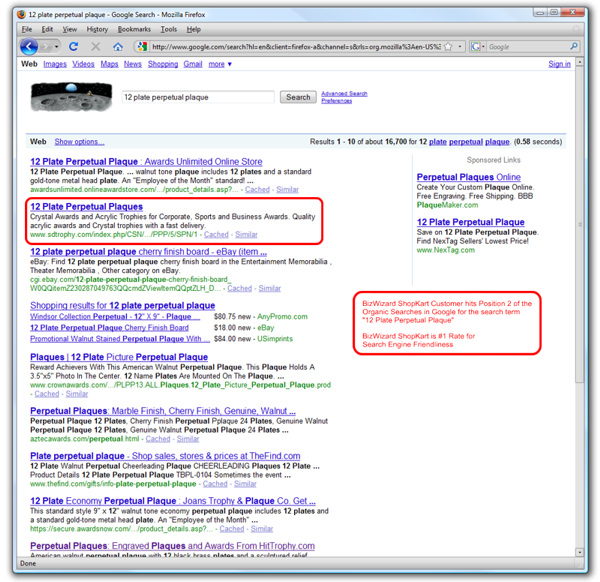Open the sponsored NexTag 12 Plate ad
Screen dimensions: 600x582
point(470,222)
